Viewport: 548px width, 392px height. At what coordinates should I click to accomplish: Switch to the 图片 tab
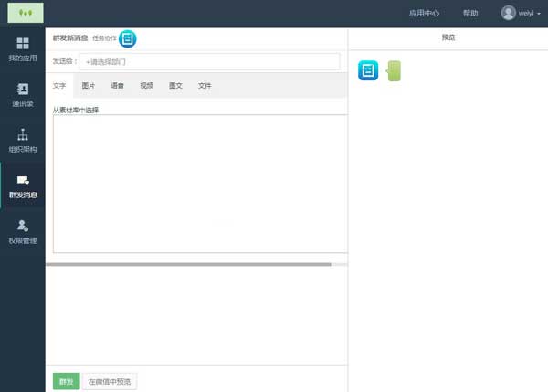(x=88, y=86)
